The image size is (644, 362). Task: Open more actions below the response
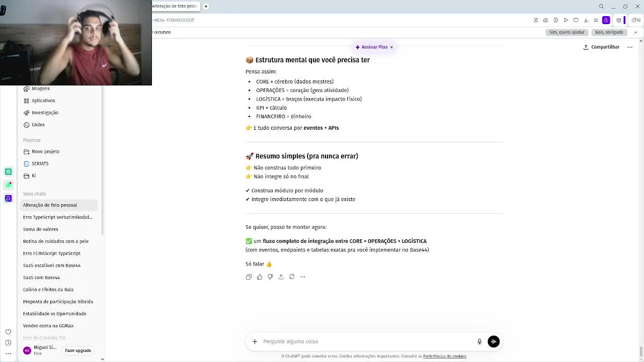pos(302,277)
